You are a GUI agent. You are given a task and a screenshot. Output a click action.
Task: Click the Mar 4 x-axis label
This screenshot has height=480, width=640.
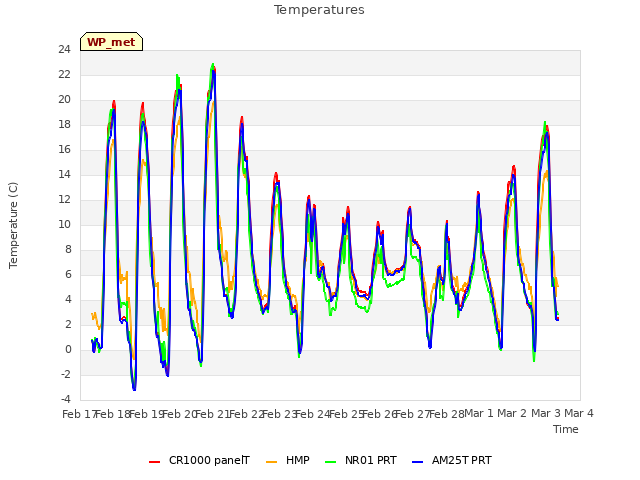pyautogui.click(x=579, y=413)
